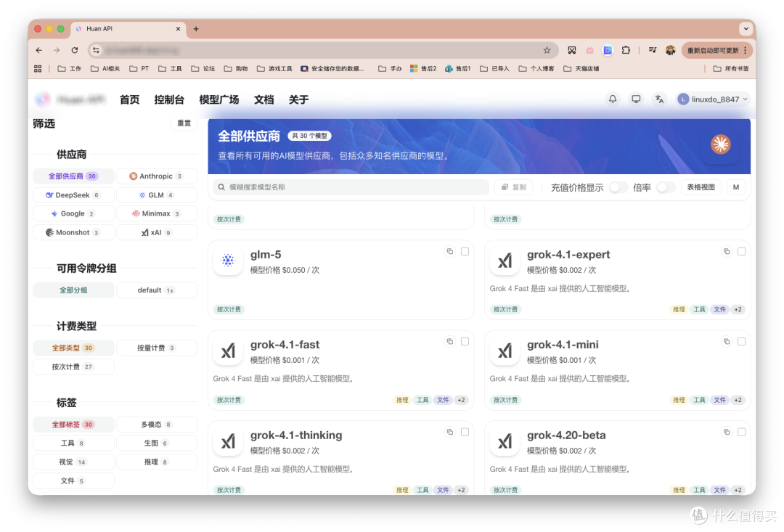Screen dimensions: 784x532
Task: Copy the grok-4.1-thinking model name icon
Action: pyautogui.click(x=450, y=432)
